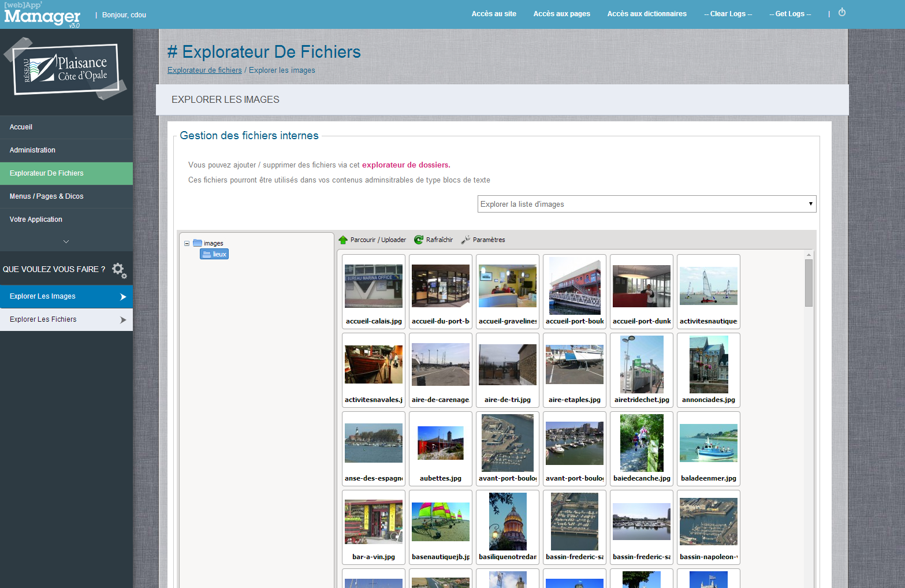Open Accueil in sidebar
This screenshot has width=905, height=588.
[x=66, y=127]
